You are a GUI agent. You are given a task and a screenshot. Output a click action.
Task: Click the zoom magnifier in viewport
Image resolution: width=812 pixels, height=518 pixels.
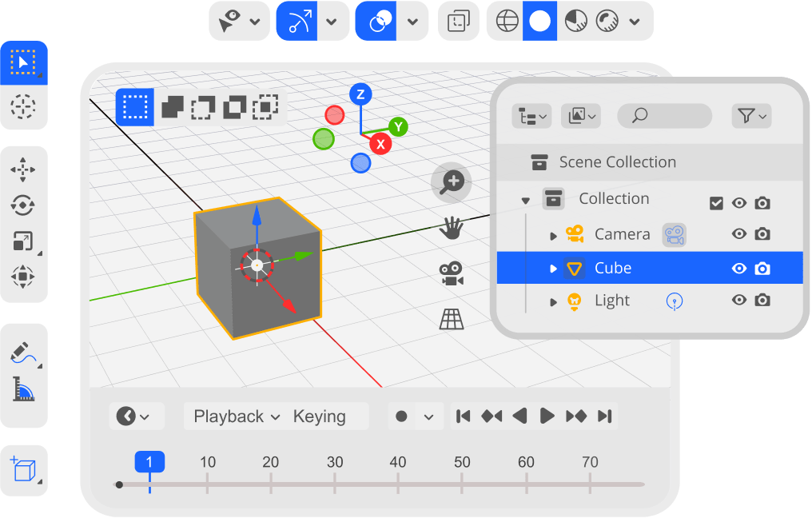(452, 182)
